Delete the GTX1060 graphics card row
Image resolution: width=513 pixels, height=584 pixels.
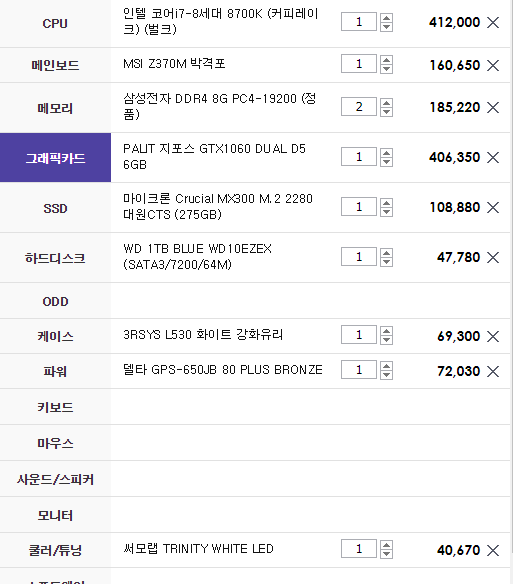point(493,157)
